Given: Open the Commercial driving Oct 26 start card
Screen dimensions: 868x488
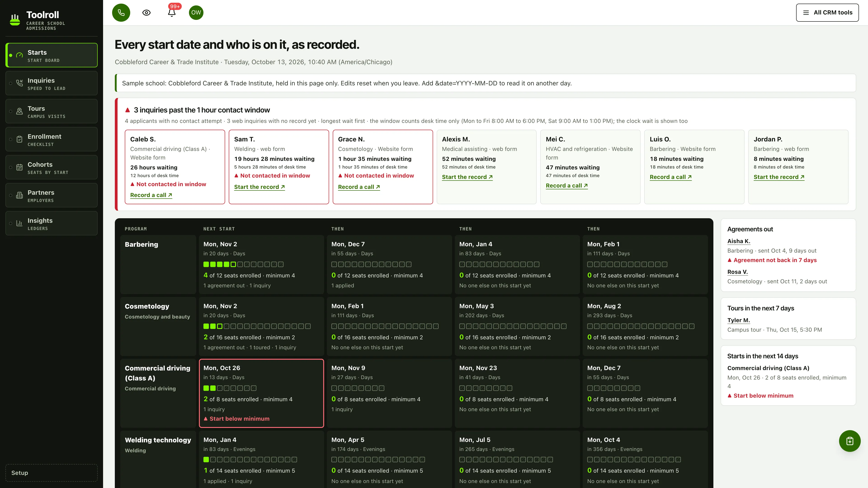Looking at the screenshot, I should tap(262, 393).
